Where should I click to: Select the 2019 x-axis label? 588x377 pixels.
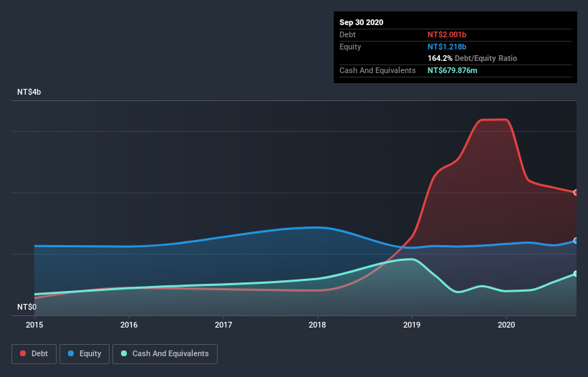[412, 325]
